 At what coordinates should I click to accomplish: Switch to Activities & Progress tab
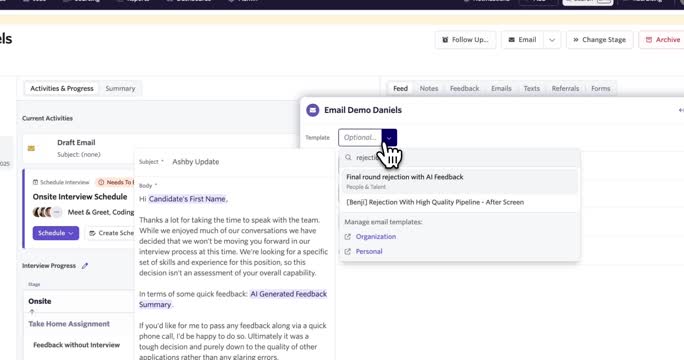click(x=62, y=88)
